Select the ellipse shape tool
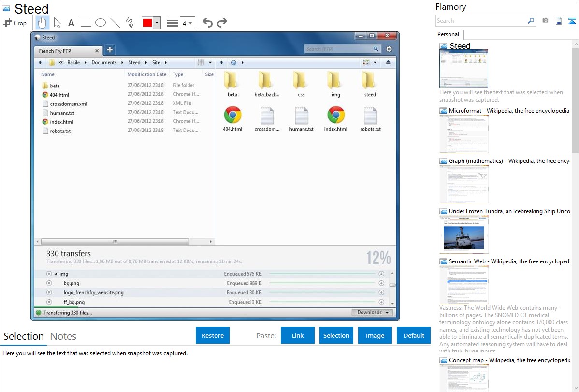Viewport: 579px width, 392px height. coord(101,23)
